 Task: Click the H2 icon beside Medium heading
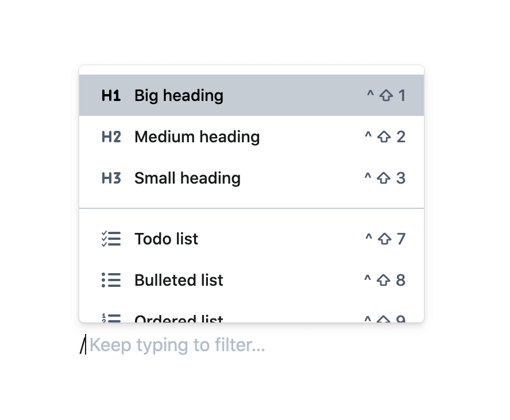[111, 137]
